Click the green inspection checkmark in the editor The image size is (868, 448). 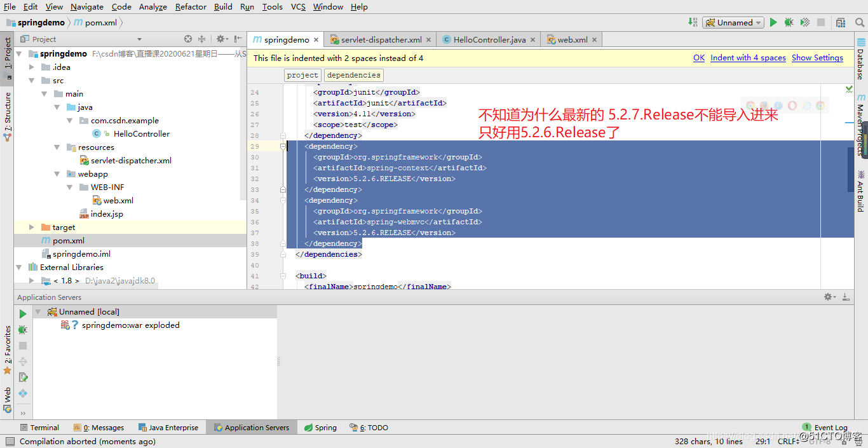click(849, 89)
